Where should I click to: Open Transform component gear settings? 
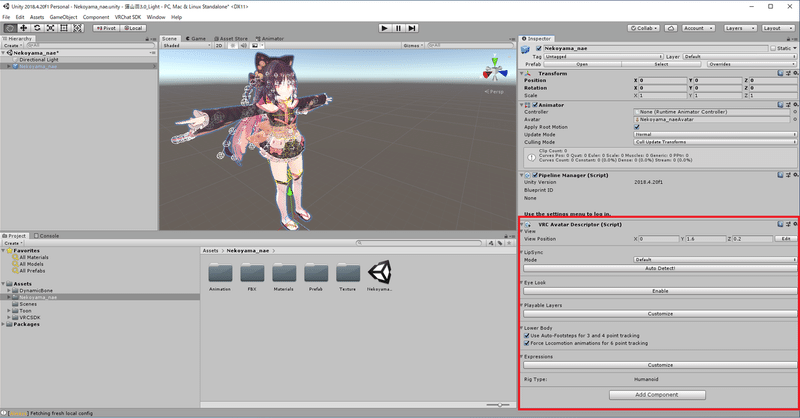click(795, 73)
